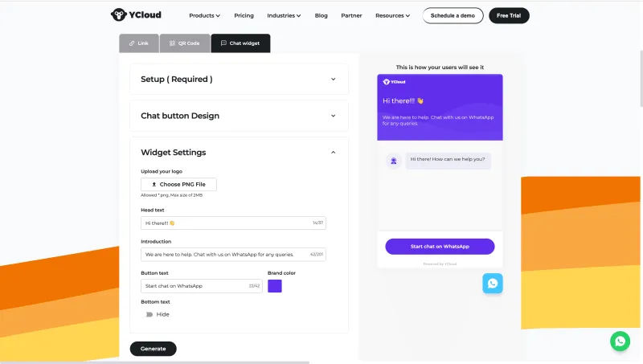Collapse the Widget Settings section

[x=334, y=153]
